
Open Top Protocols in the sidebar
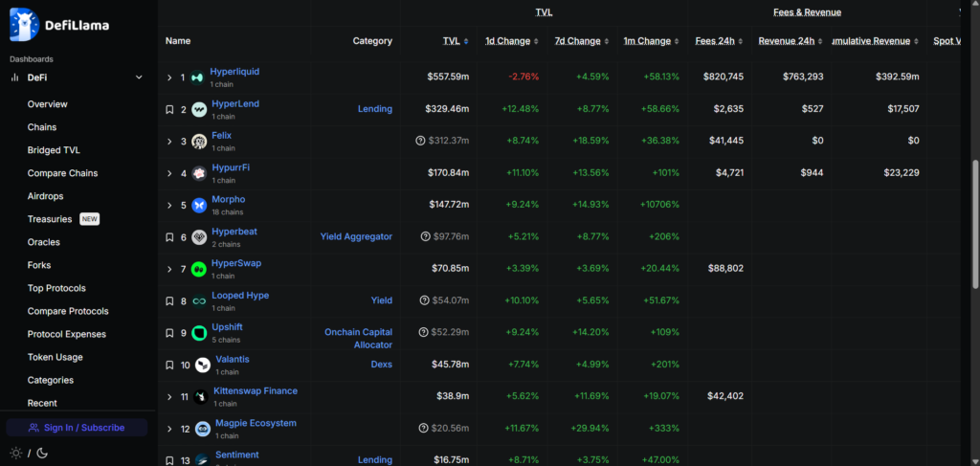[x=56, y=288]
